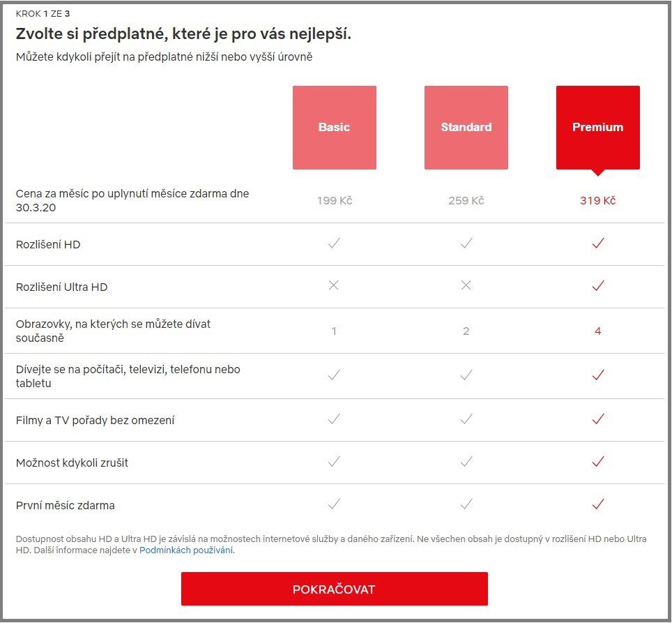The image size is (672, 623).
Task: Click the POKRAČOVAT button
Action: [x=334, y=589]
